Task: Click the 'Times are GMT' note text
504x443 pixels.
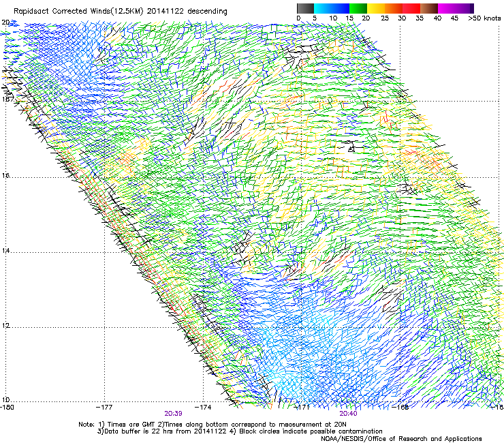Action: pos(131,425)
